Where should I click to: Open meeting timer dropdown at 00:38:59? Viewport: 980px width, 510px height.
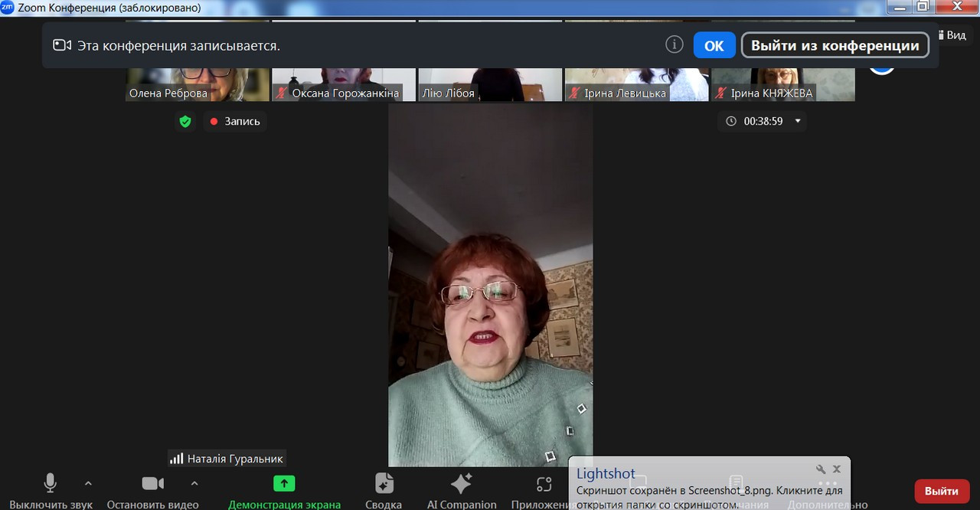pyautogui.click(x=798, y=121)
